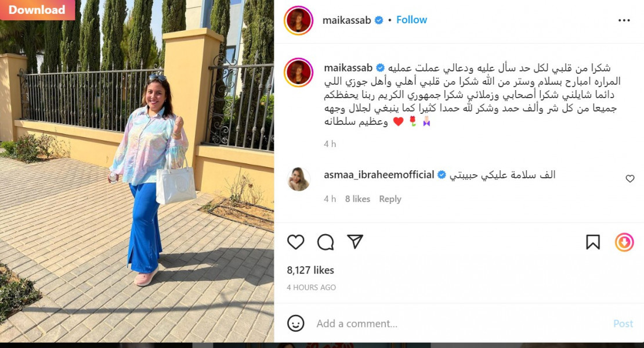Viewport: 644px width, 348px height.
Task: Open the 8,127 likes list
Action: click(310, 270)
